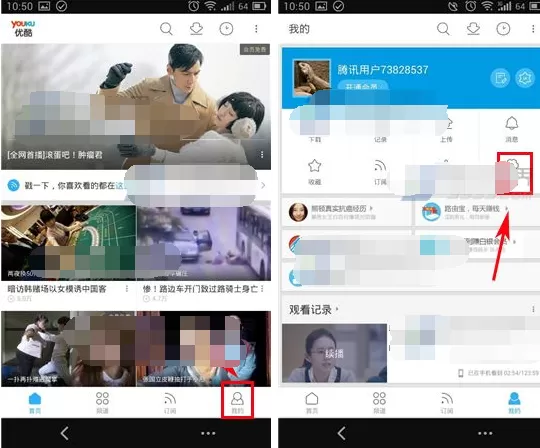540x448 pixels.
Task: Click 我的 page title in header
Action: [299, 29]
